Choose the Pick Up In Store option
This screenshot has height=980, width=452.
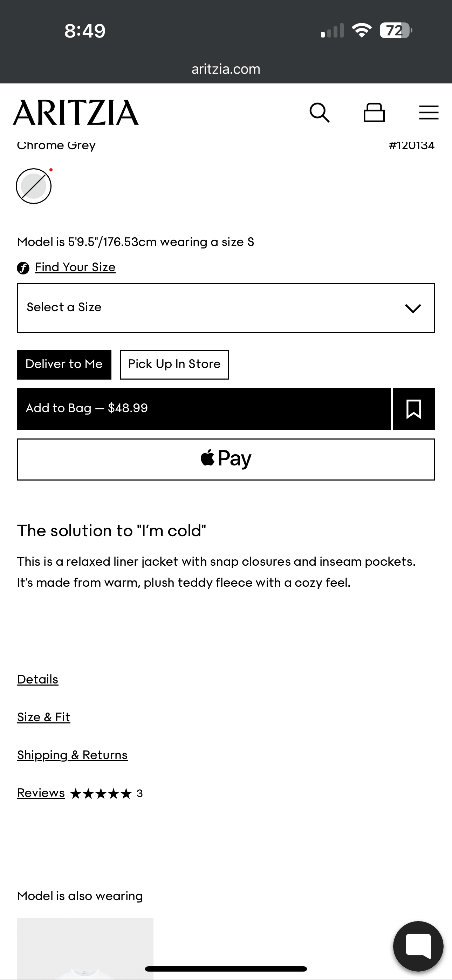pos(174,365)
